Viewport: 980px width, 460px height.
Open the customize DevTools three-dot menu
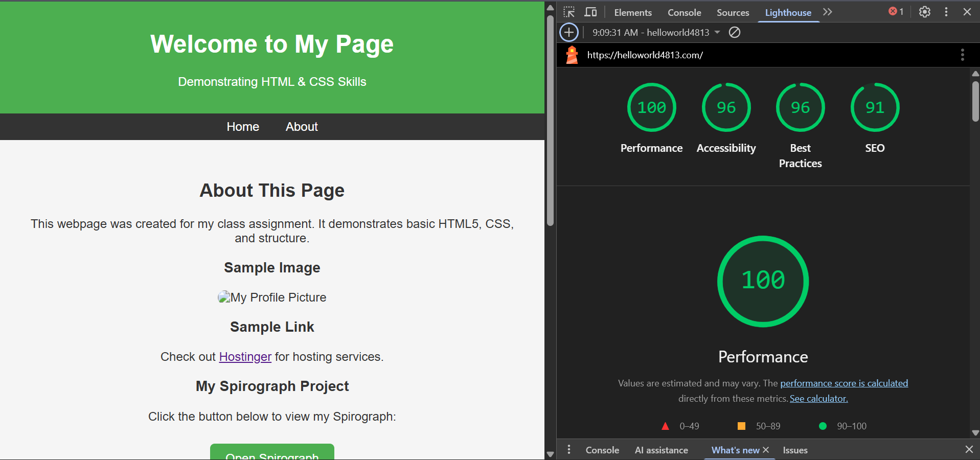[x=946, y=11]
